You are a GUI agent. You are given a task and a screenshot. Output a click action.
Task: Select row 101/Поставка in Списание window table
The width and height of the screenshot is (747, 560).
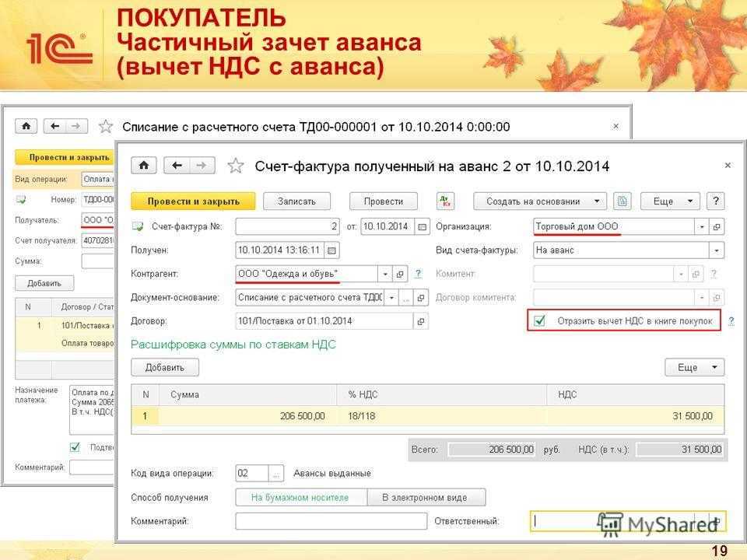tap(65, 334)
